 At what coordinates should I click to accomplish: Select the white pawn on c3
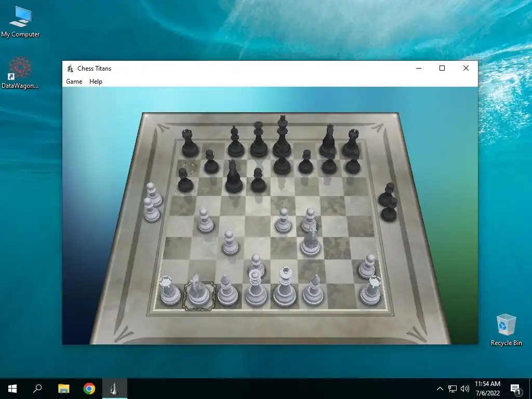coord(230,243)
